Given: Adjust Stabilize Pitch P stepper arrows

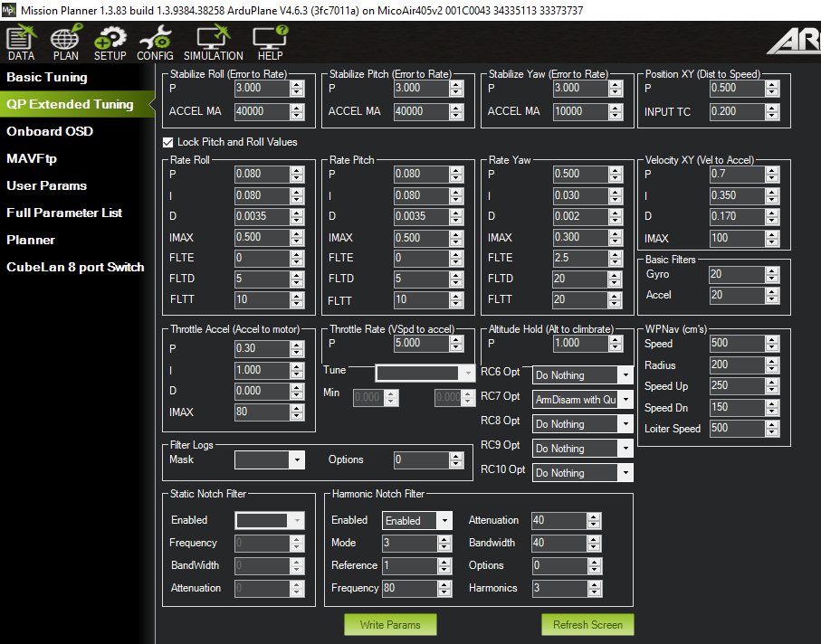Looking at the screenshot, I should coord(456,89).
